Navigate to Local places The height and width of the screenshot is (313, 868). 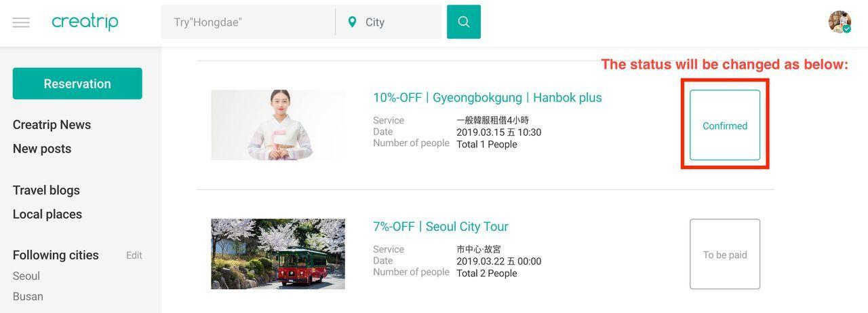click(x=47, y=215)
